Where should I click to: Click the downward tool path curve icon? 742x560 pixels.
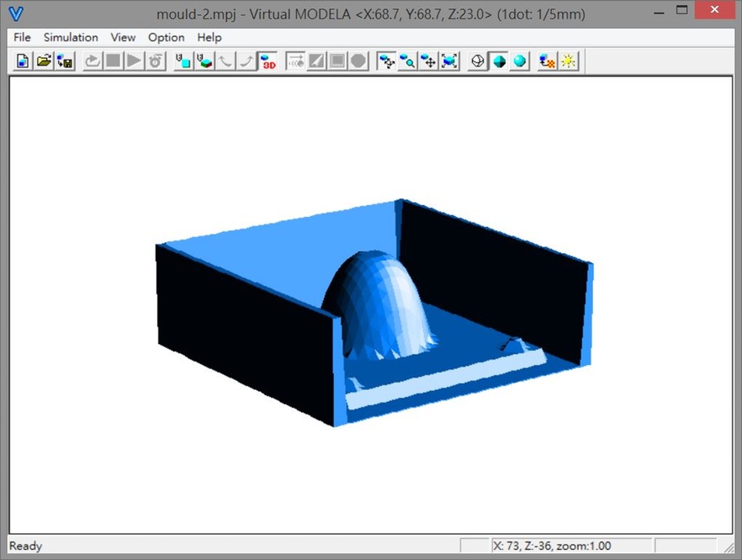225,61
